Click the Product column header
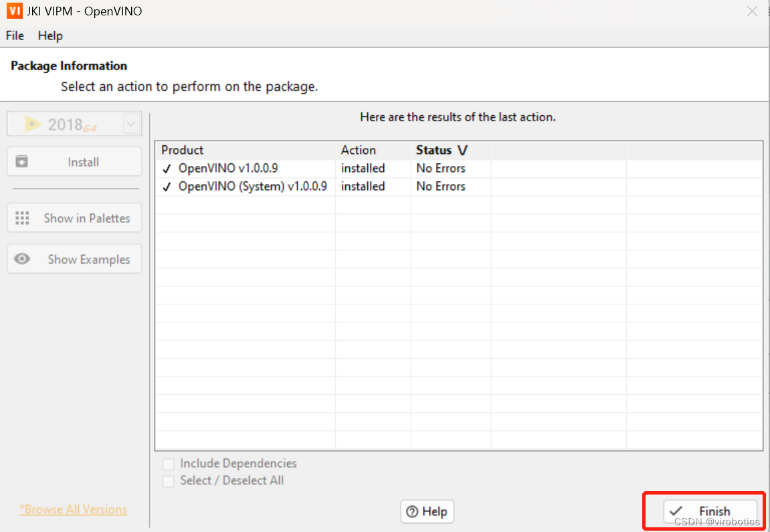Viewport: 770px width, 532px height. click(x=182, y=151)
